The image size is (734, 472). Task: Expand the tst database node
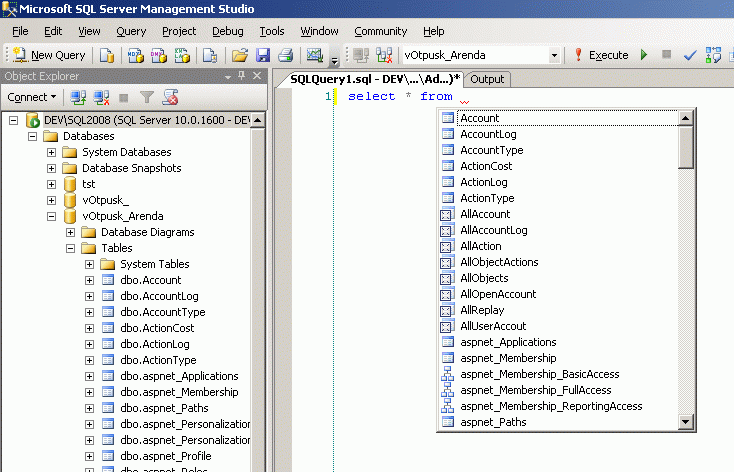[51, 184]
